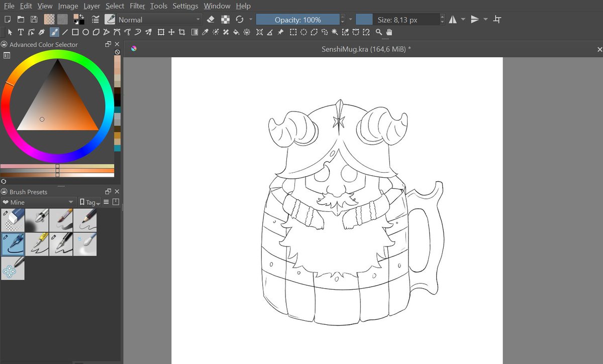Choose the Crop tool
The height and width of the screenshot is (364, 603).
click(x=181, y=32)
